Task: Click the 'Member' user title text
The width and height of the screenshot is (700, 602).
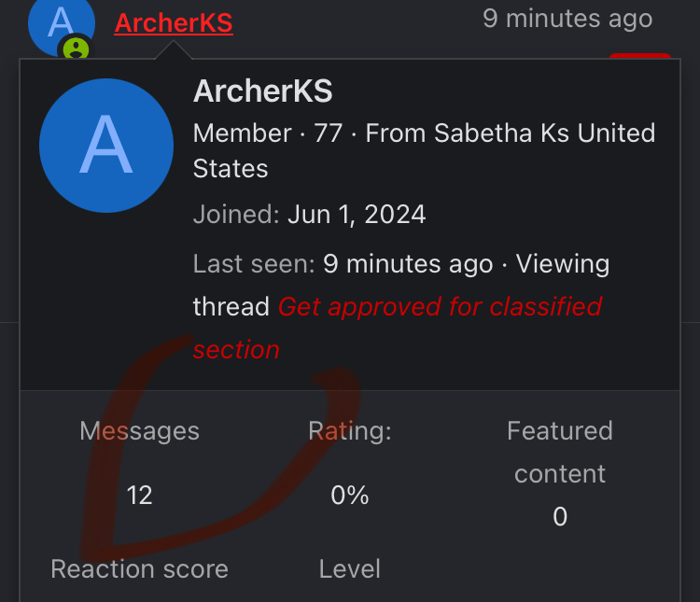Action: tap(243, 133)
